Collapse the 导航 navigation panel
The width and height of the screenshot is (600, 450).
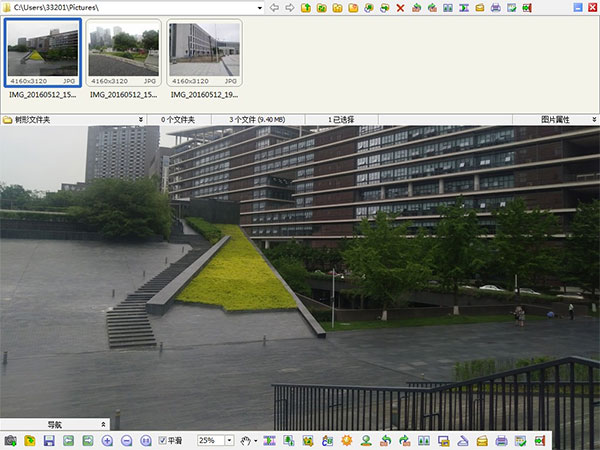tap(103, 424)
